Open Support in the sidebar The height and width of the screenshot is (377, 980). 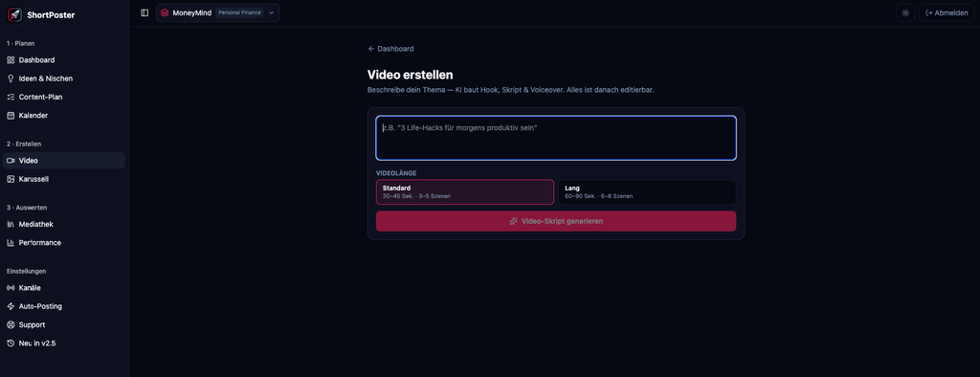point(64,324)
